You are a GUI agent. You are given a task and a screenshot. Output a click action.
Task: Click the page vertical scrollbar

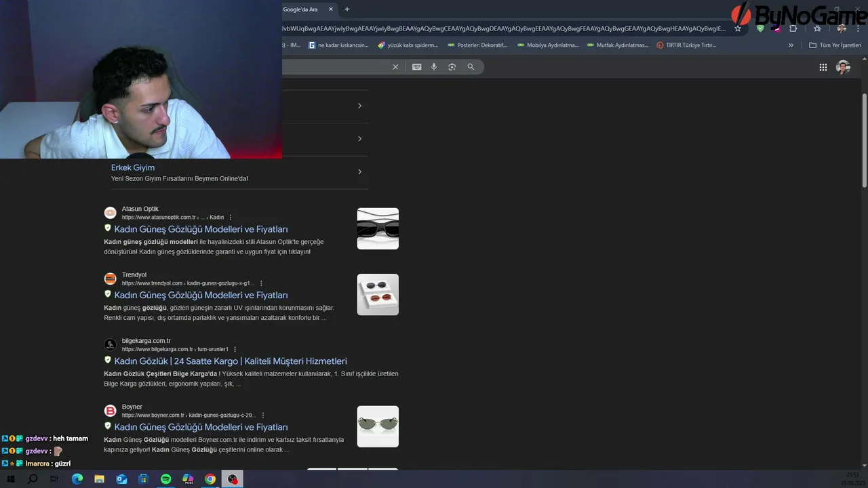tap(865, 141)
